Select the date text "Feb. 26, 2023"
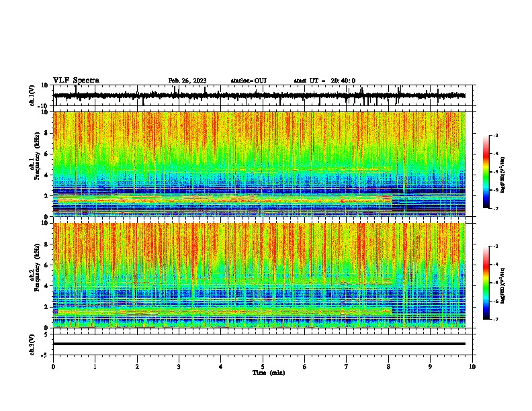The image size is (532, 411). [187, 81]
